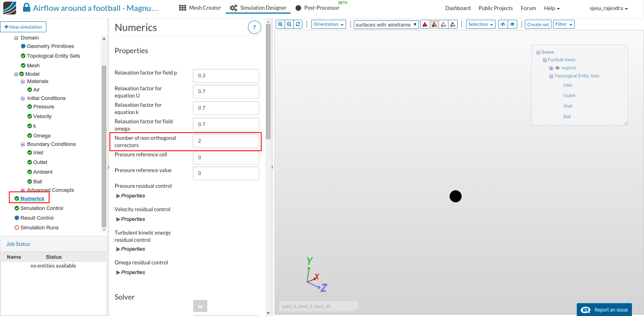Collapse the Model tree node
Image resolution: width=644 pixels, height=316 pixels.
(17, 75)
